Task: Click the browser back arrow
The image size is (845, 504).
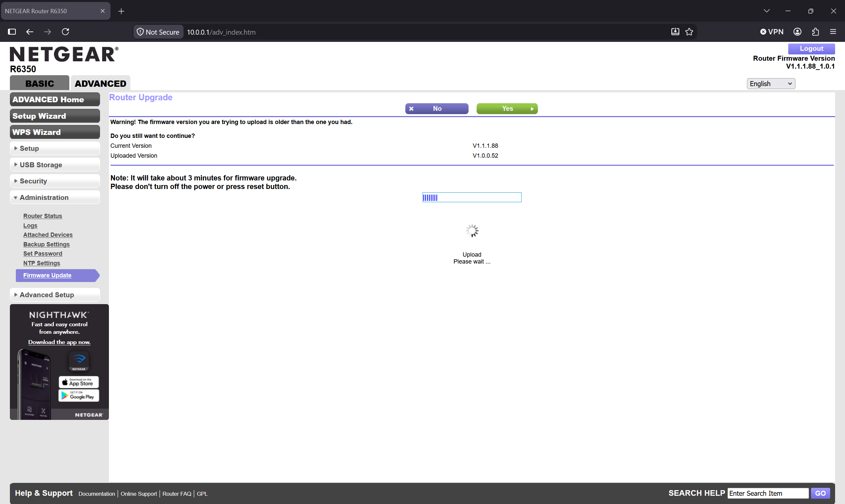Action: pos(30,32)
